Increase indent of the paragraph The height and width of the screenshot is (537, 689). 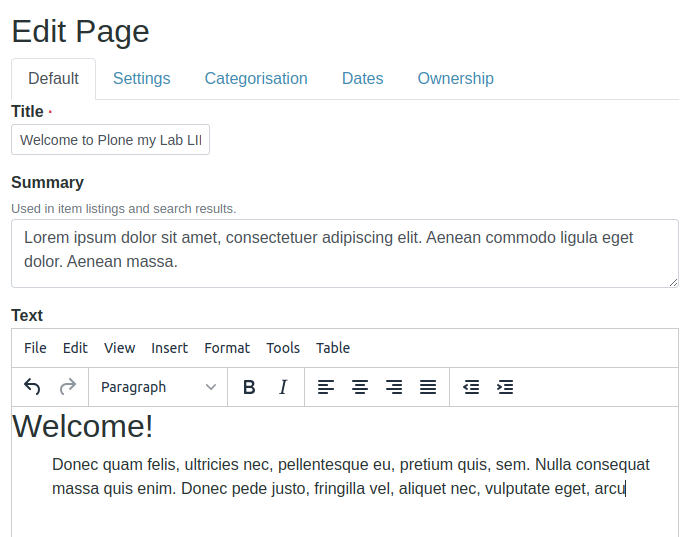[x=505, y=387]
